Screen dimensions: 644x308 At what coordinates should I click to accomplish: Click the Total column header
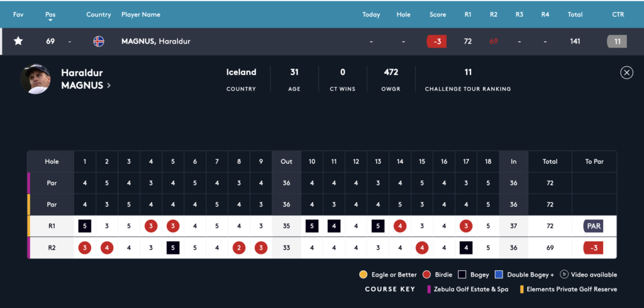tap(574, 14)
